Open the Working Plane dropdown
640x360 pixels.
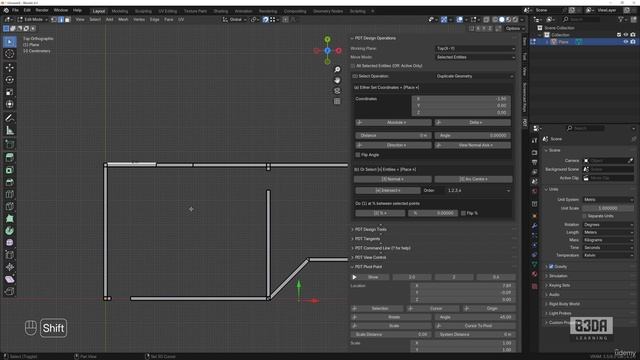(475, 49)
